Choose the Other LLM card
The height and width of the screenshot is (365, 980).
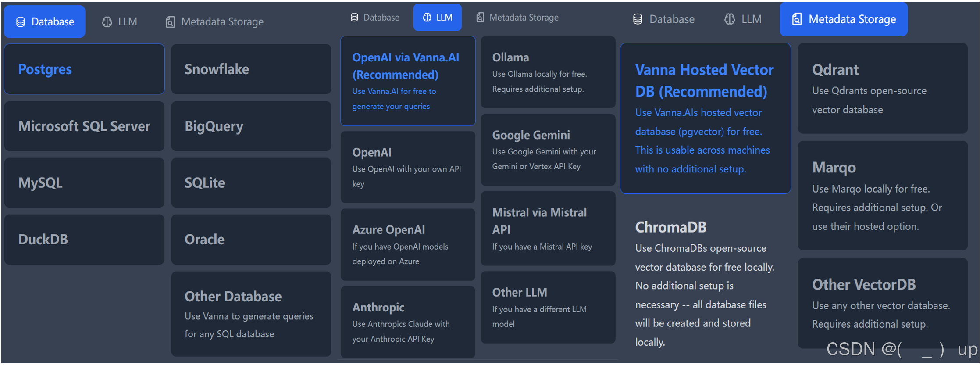pyautogui.click(x=548, y=307)
